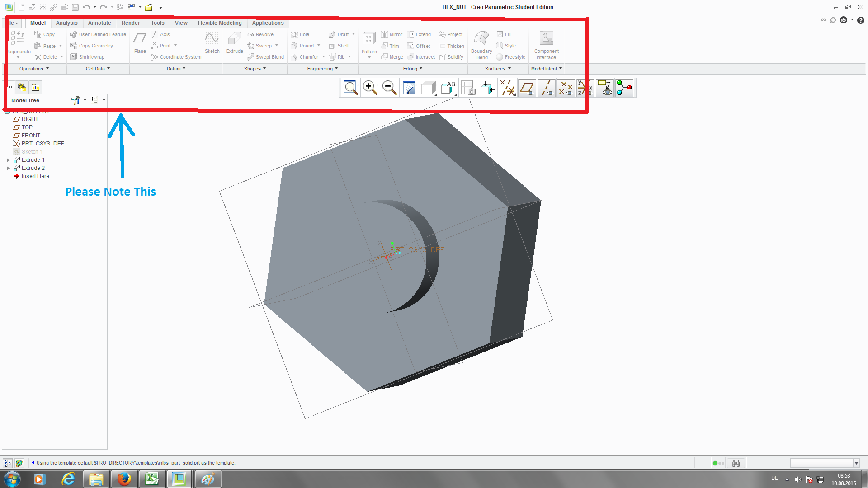This screenshot has height=488, width=868.
Task: Switch to the Flexible Modeling tab
Action: click(220, 23)
